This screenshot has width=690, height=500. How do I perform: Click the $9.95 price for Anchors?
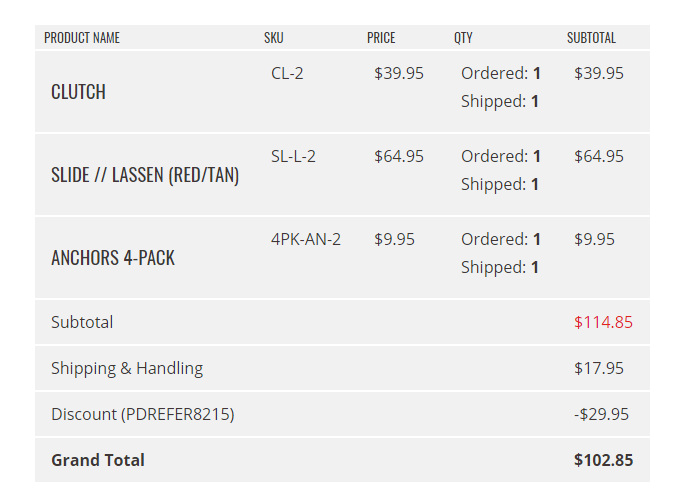(x=394, y=239)
